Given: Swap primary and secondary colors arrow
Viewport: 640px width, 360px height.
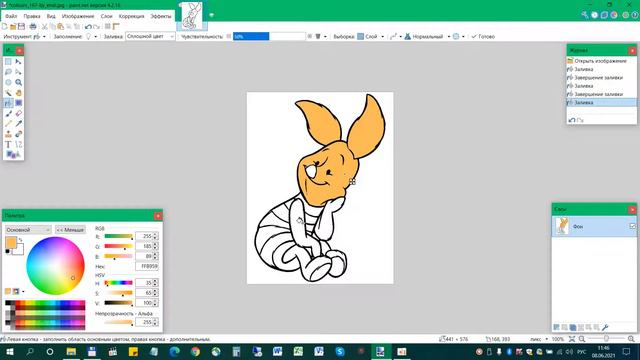Looking at the screenshot, I should pos(20,240).
